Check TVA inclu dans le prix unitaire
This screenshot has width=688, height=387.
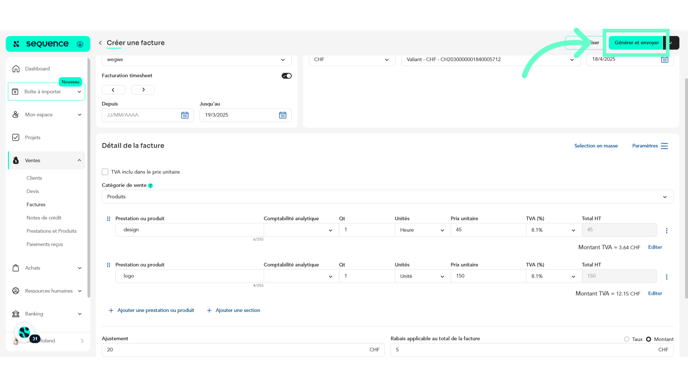point(105,172)
